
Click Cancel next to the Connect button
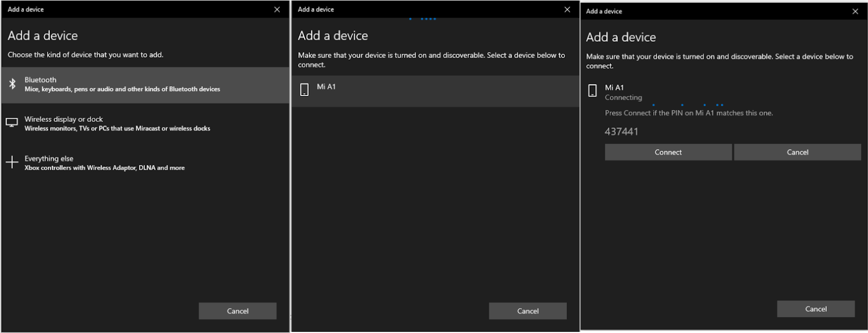(797, 152)
